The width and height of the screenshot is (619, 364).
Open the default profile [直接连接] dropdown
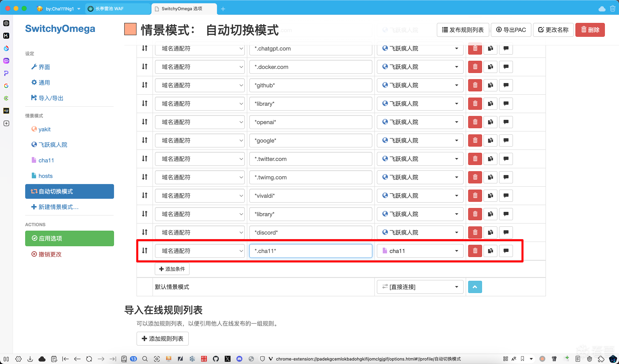(x=420, y=287)
